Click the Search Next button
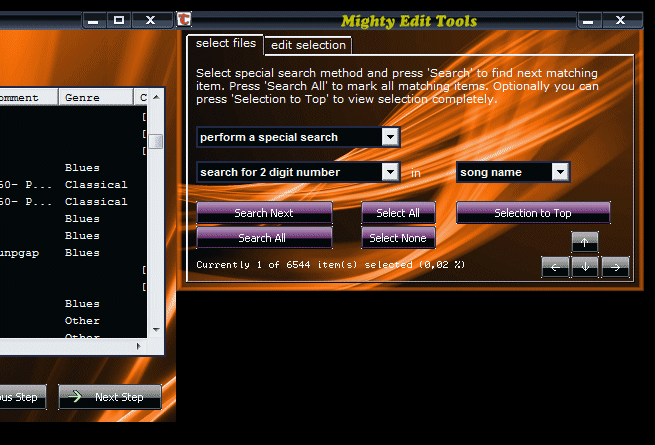Viewport: 655px width, 445px height. (x=264, y=213)
